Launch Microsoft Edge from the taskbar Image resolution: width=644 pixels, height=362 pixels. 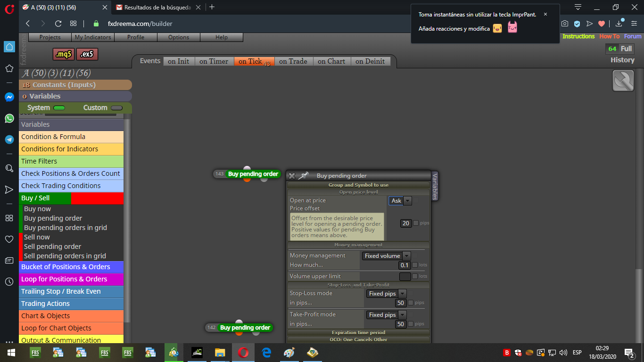coord(266,353)
